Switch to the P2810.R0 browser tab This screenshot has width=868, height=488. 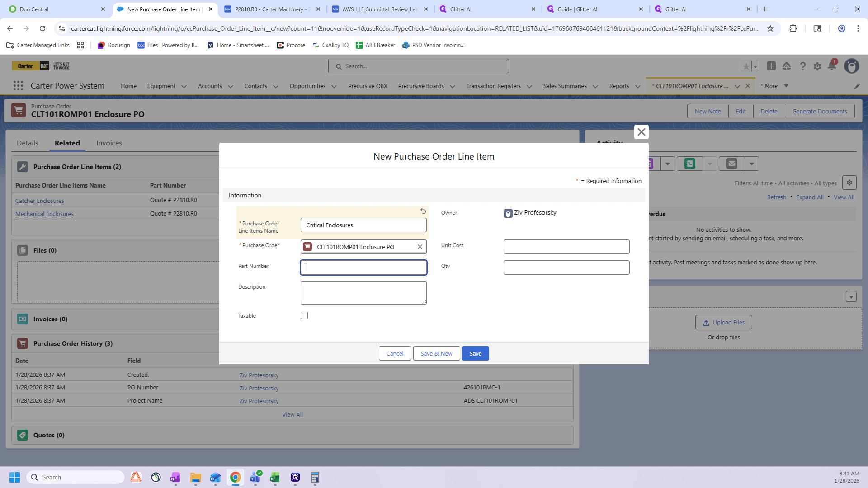tap(273, 9)
